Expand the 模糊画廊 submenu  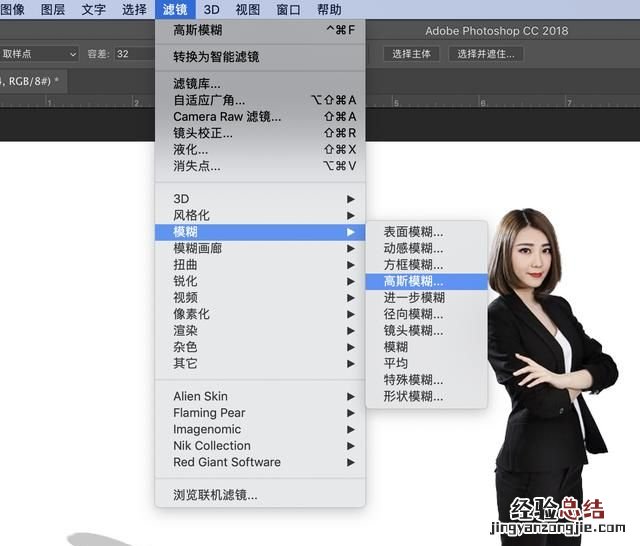point(260,248)
